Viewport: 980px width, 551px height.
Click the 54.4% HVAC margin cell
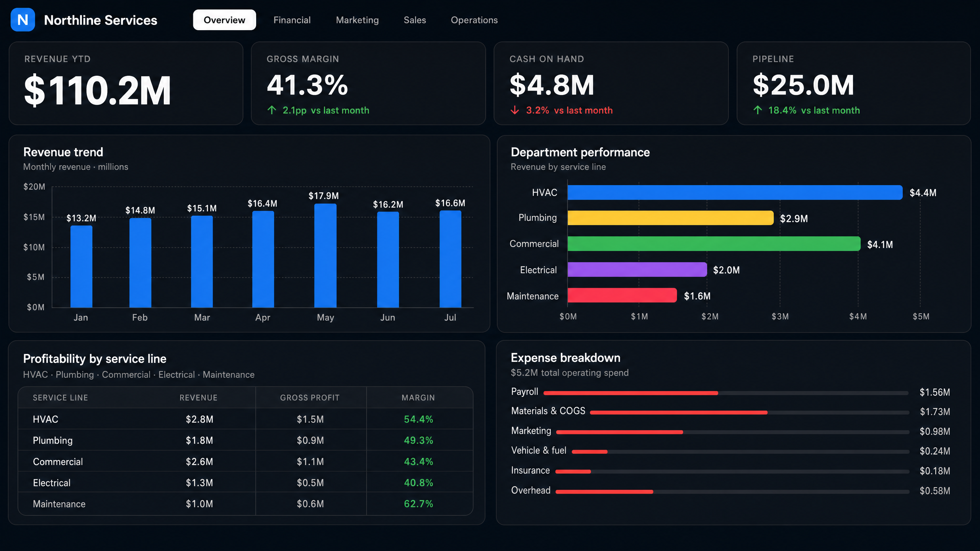[x=418, y=419]
